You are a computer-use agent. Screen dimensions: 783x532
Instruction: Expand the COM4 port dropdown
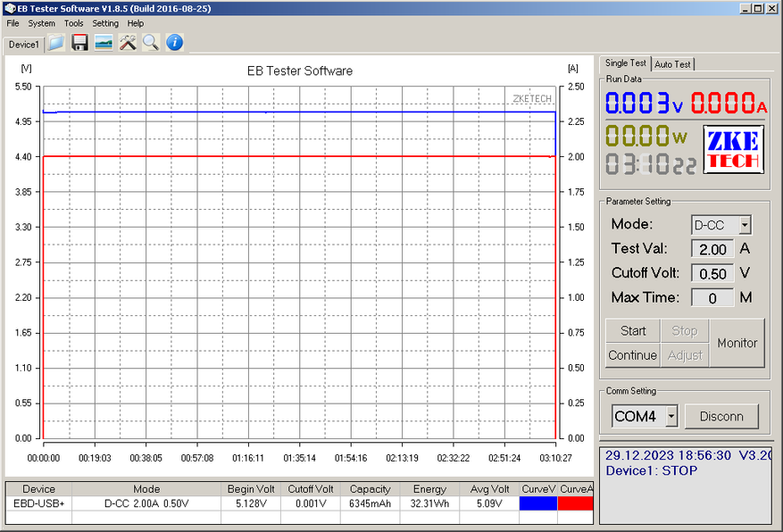pyautogui.click(x=671, y=416)
